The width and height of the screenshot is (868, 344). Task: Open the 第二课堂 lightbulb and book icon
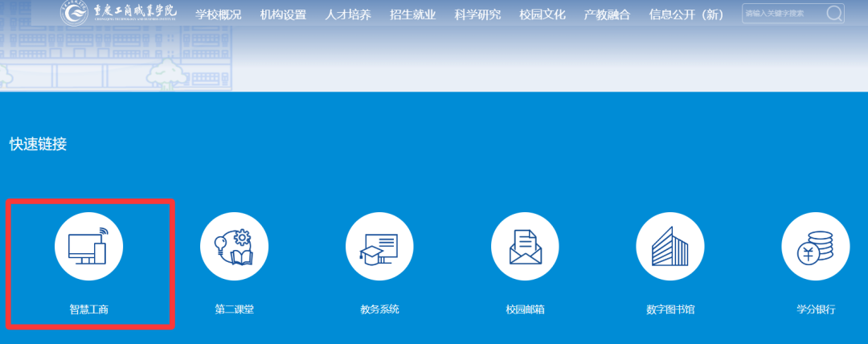tap(234, 248)
